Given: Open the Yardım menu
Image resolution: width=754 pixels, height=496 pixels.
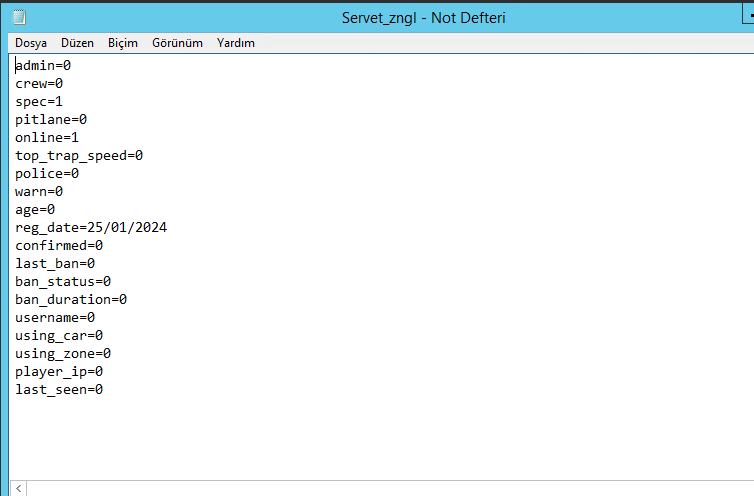Looking at the screenshot, I should tap(236, 43).
